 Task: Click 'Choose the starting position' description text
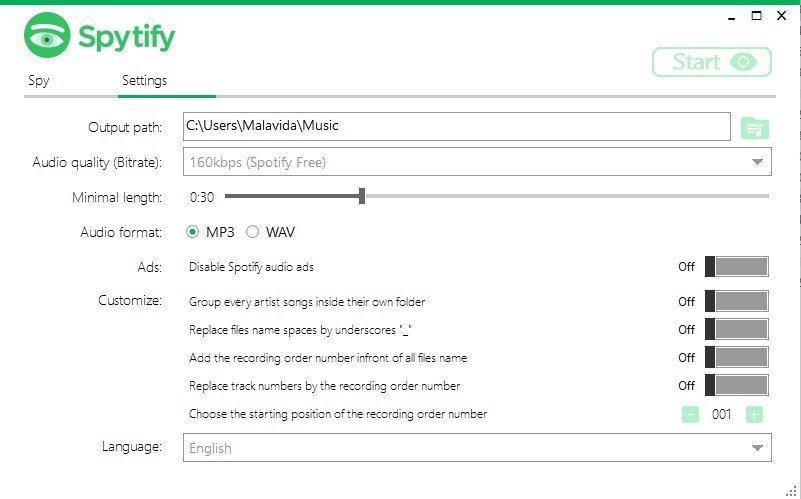pos(338,414)
